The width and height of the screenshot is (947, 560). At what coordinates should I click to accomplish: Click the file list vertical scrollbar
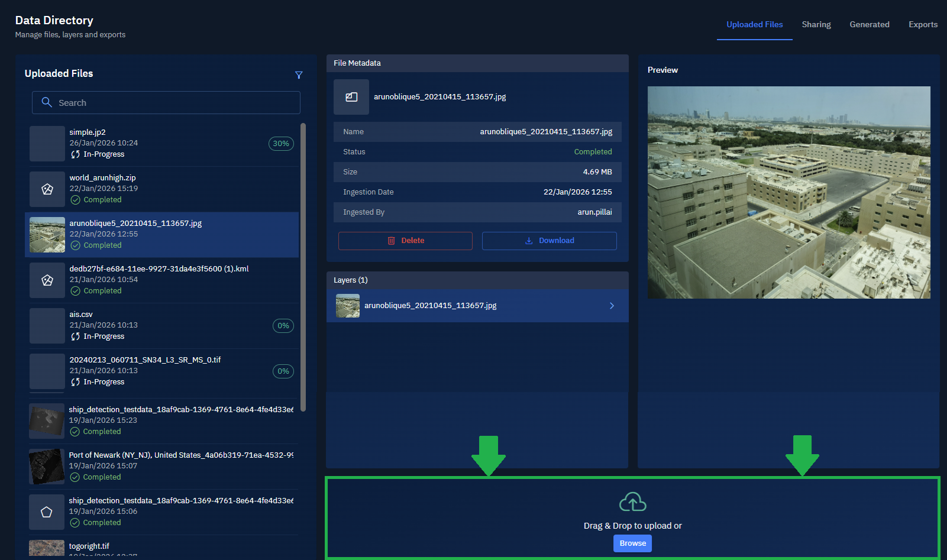(x=303, y=266)
